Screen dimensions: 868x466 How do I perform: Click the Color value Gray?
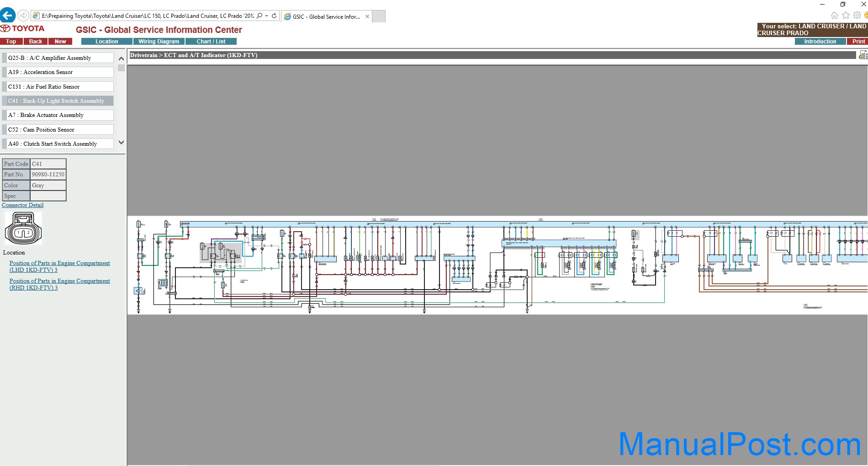(48, 185)
